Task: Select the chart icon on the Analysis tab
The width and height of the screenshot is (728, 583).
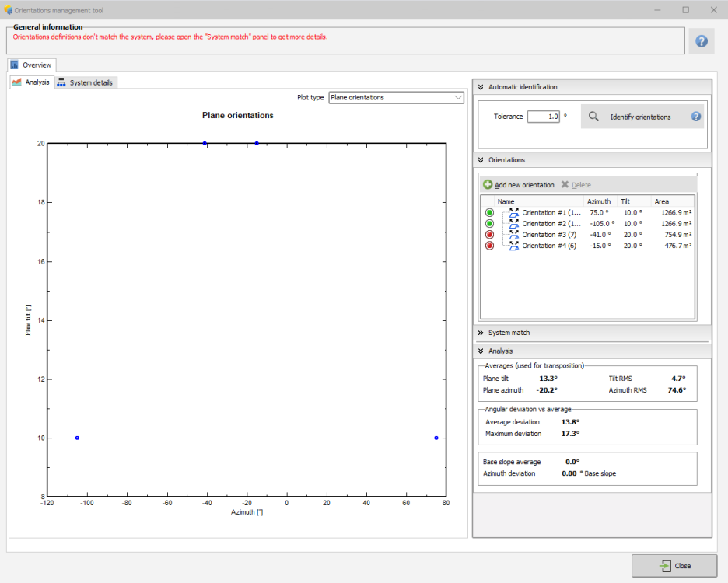Action: point(16,82)
